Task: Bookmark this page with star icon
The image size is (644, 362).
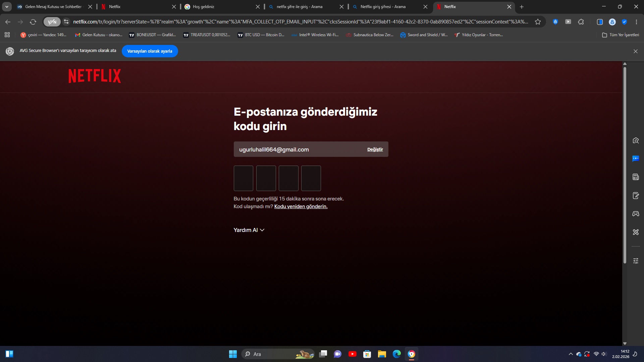Action: [538, 22]
